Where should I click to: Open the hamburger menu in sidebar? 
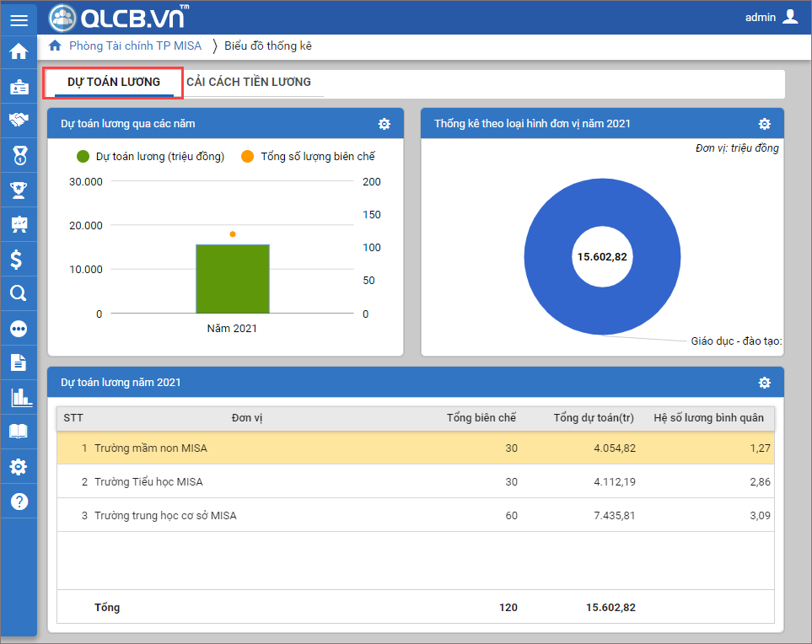19,20
